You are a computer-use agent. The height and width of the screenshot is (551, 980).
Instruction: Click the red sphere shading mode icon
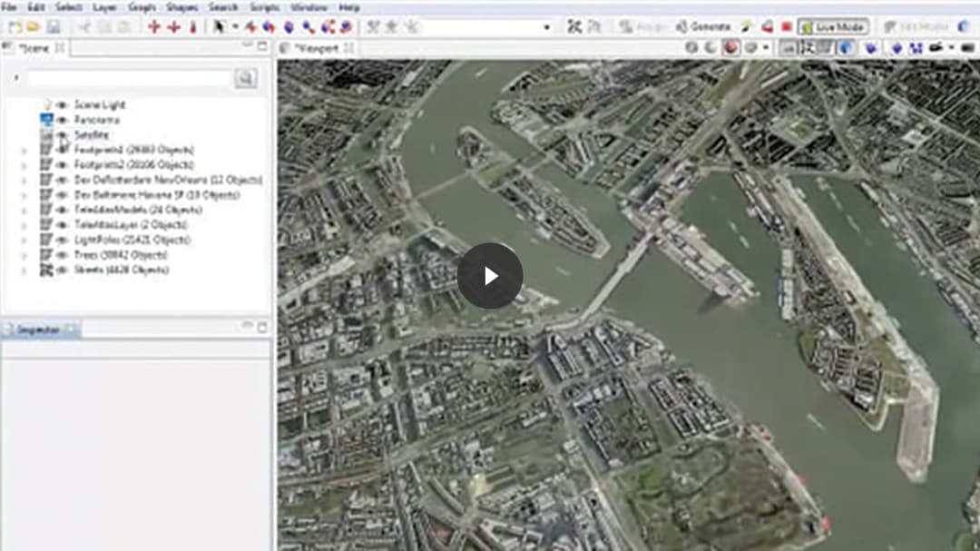pos(730,47)
